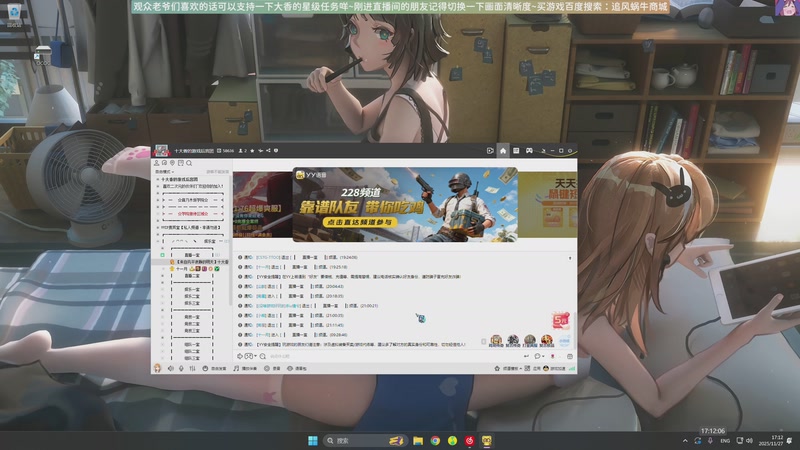Image resolution: width=800 pixels, height=450 pixels.
Task: Show hidden system tray icons chevron
Action: pos(685,440)
